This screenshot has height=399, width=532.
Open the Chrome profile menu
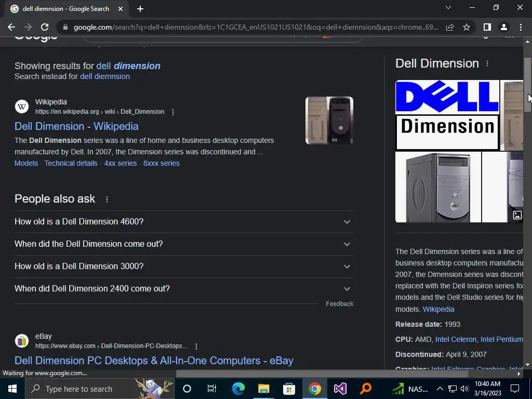(x=504, y=27)
